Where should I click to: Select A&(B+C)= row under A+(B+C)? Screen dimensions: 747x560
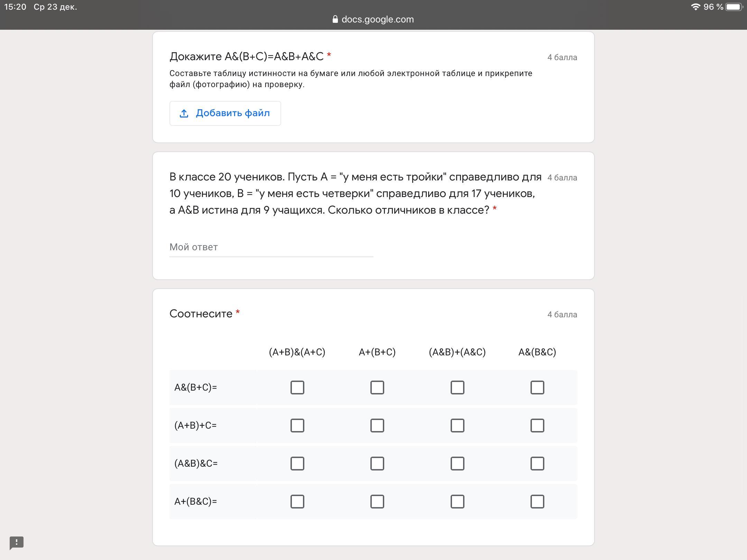pyautogui.click(x=377, y=388)
